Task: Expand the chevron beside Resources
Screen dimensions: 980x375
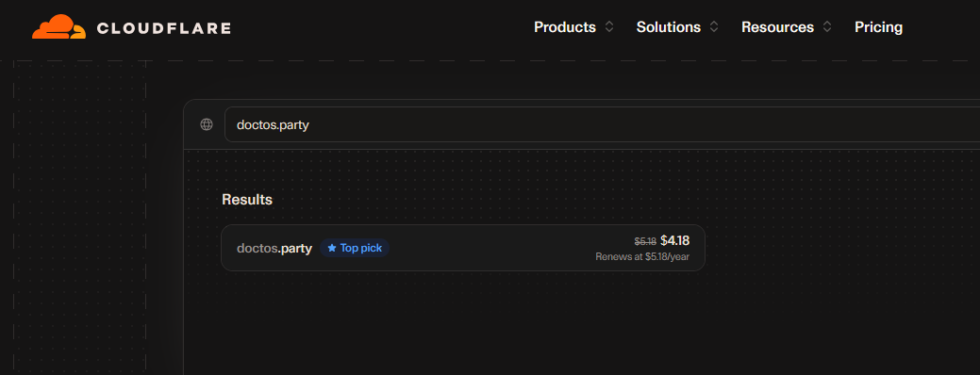Action: point(827,27)
